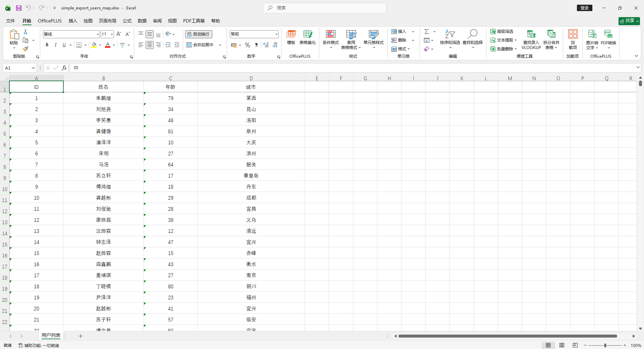Expand the Name Box dropdown arrow

click(x=33, y=68)
